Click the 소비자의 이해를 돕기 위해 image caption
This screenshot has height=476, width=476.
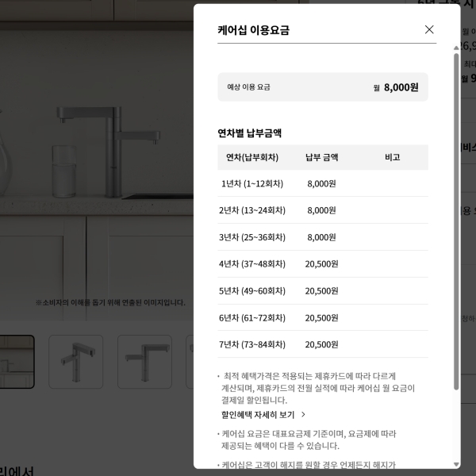coord(110,303)
